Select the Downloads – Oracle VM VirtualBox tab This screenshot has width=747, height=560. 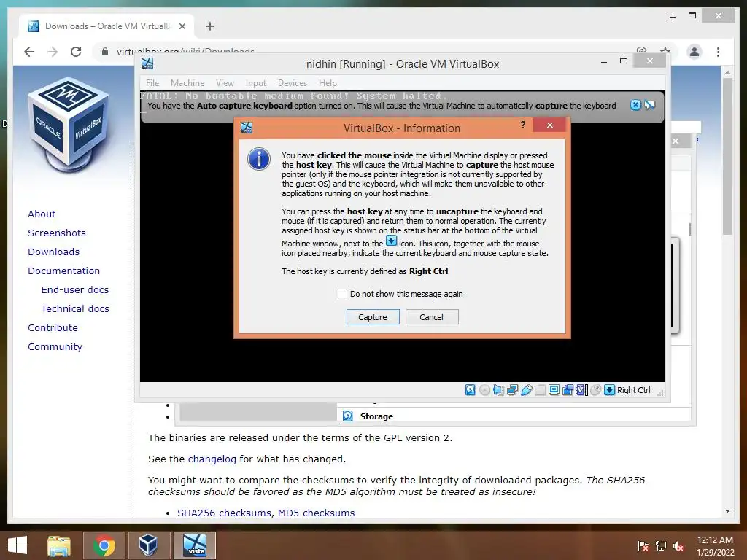click(107, 26)
